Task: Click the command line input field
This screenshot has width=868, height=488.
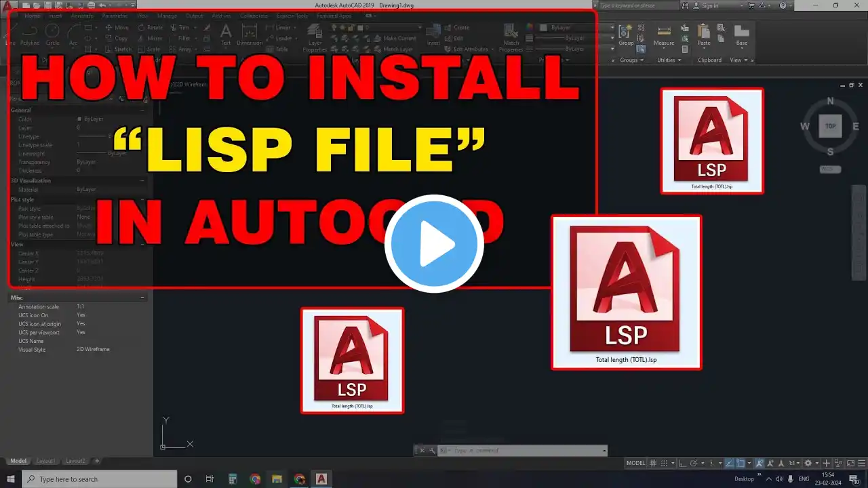Action: click(x=522, y=450)
